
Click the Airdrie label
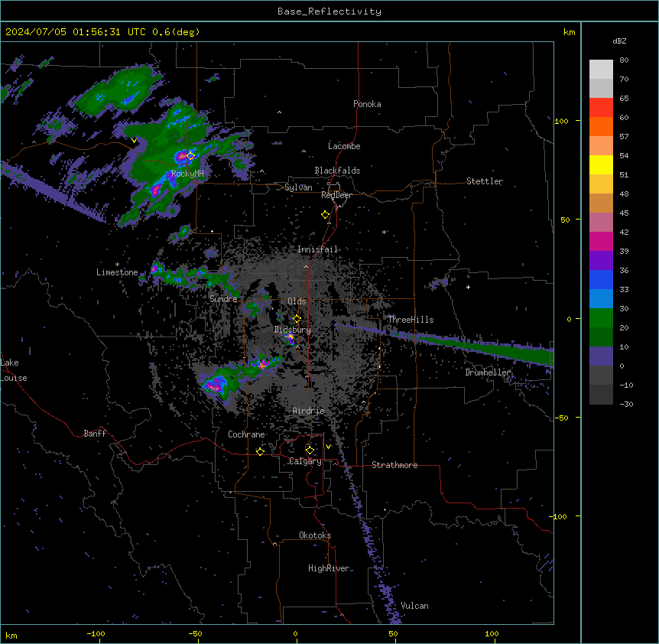click(309, 411)
